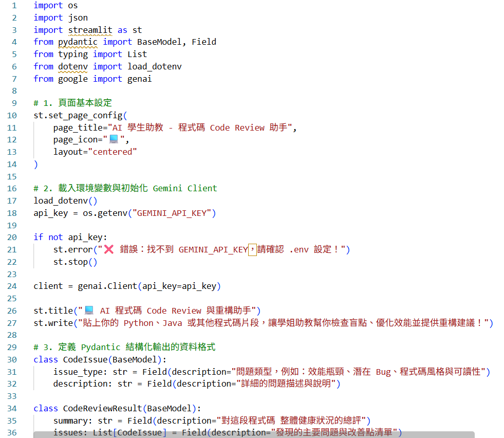Viewport: 504px width, 438px height.
Task: Click line number 8 in the gutter
Action: pos(14,91)
